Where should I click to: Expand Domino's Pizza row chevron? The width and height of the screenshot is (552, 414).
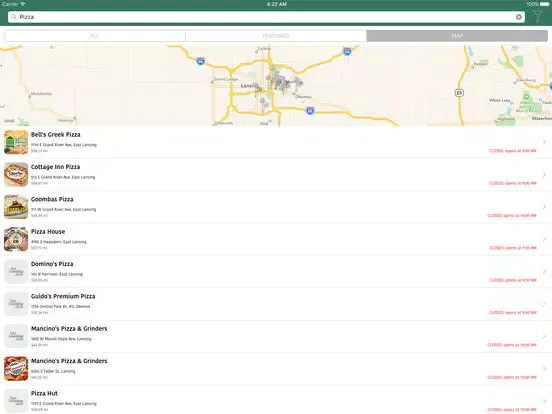tap(544, 271)
